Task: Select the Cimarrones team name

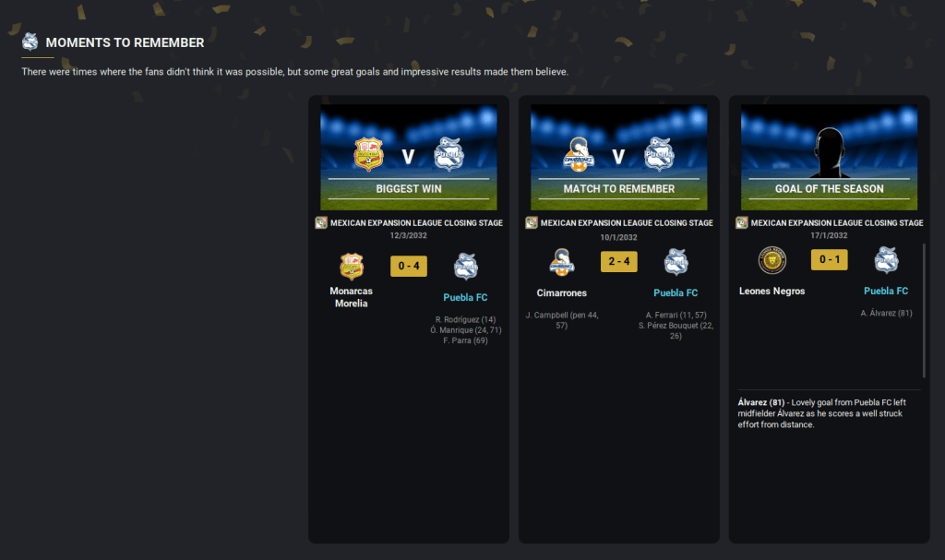Action: (x=562, y=293)
